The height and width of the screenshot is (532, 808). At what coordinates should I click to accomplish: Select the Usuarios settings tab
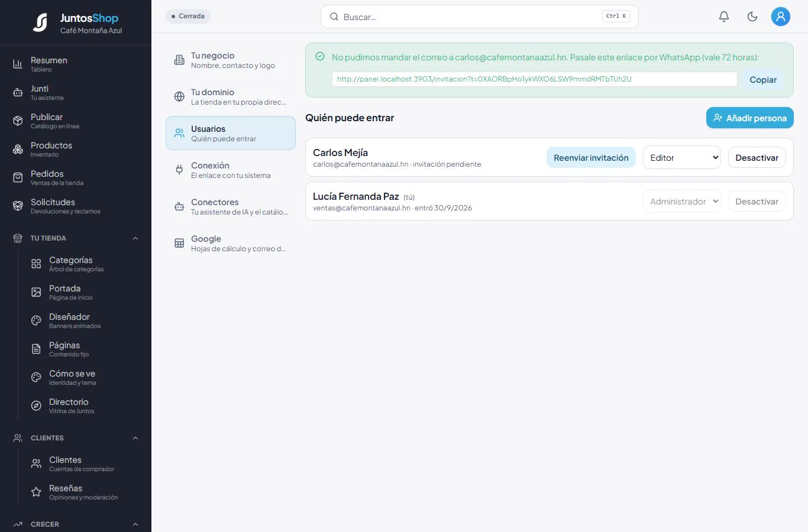tap(231, 133)
